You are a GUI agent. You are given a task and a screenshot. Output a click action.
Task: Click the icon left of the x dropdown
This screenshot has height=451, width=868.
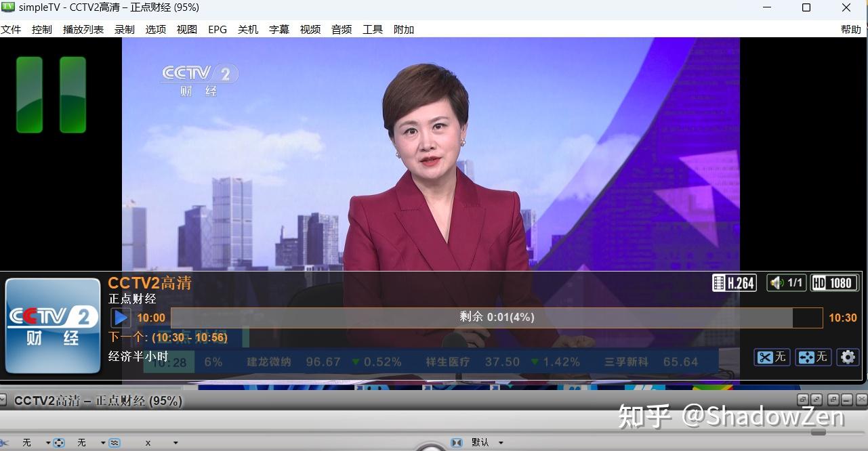[x=114, y=443]
